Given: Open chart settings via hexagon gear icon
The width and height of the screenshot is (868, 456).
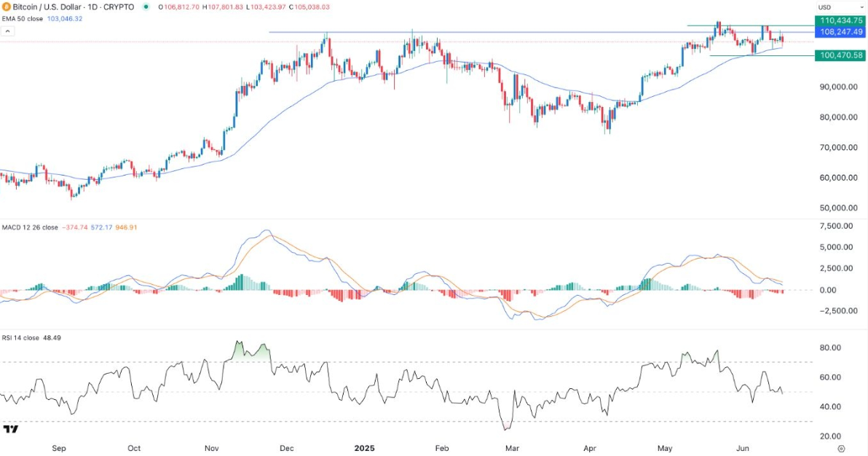Looking at the screenshot, I should pyautogui.click(x=841, y=448).
